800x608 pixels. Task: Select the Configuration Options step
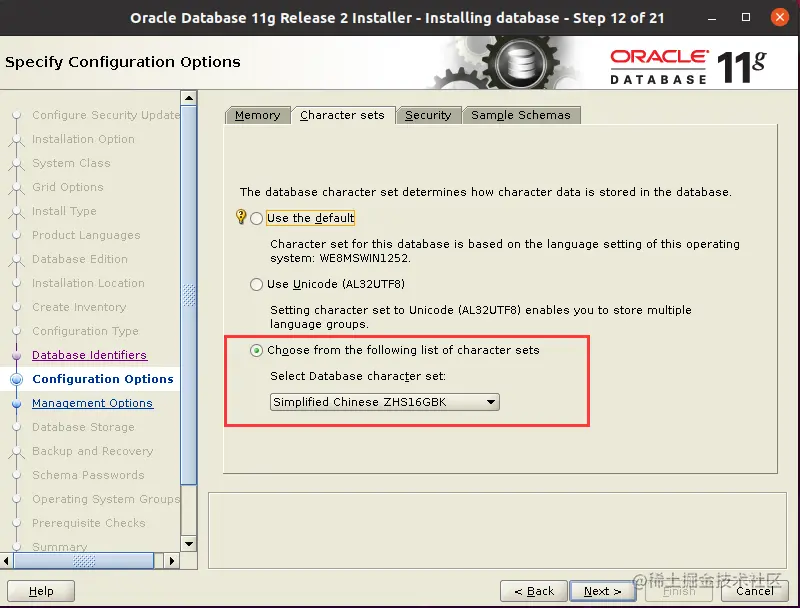(103, 379)
